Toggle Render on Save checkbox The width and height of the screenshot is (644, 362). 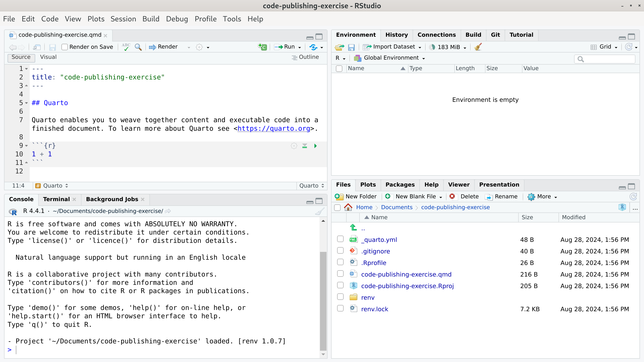click(65, 47)
